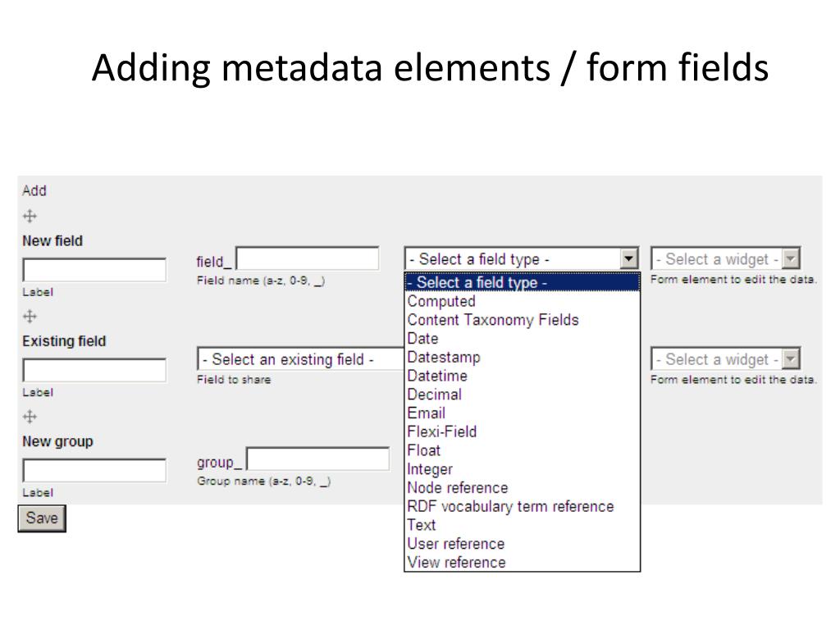Click the group_ name text box
The height and width of the screenshot is (630, 840).
(x=317, y=459)
